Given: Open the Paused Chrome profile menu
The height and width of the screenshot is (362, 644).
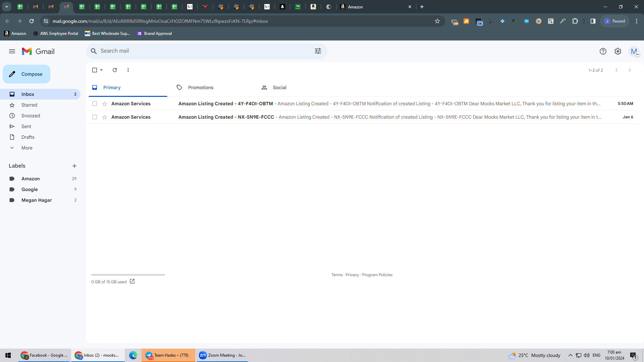Looking at the screenshot, I should [x=615, y=21].
